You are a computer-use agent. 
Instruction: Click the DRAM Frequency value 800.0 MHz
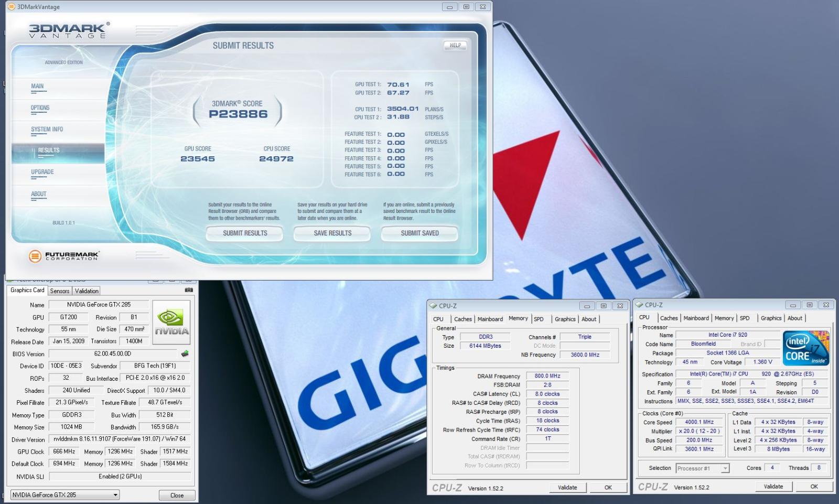(547, 376)
